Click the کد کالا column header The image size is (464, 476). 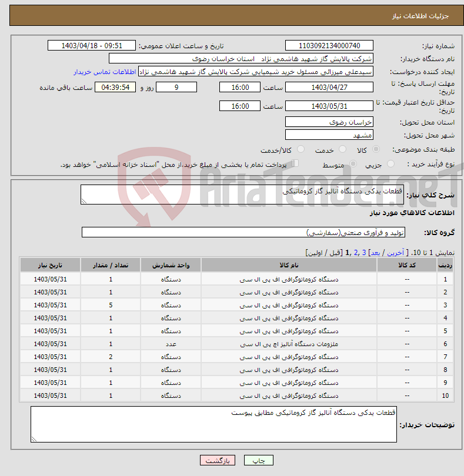pos(407,265)
